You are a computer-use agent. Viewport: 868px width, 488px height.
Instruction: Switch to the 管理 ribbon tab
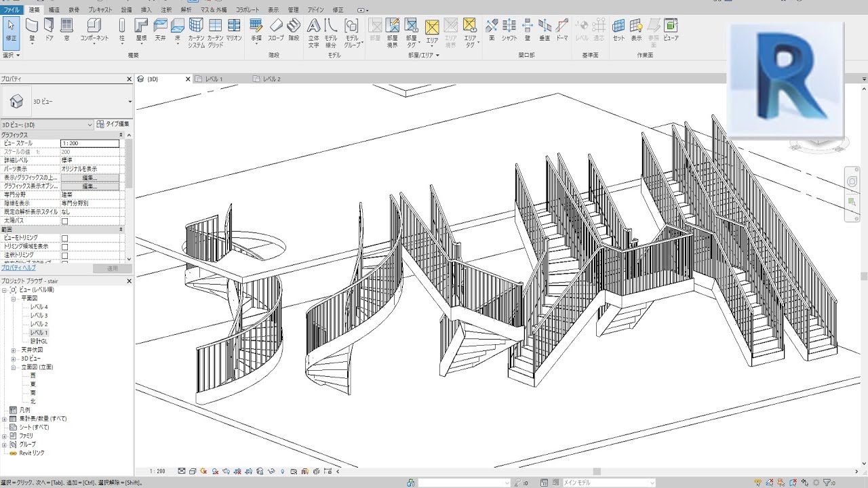click(x=294, y=10)
